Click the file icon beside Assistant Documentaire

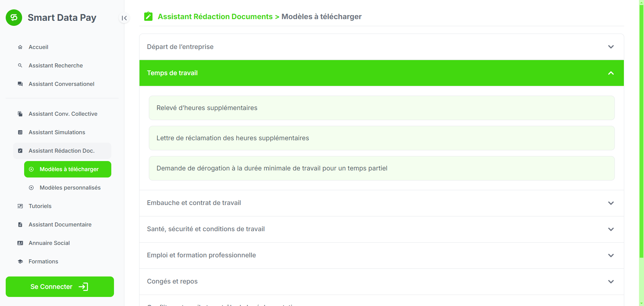pos(20,224)
